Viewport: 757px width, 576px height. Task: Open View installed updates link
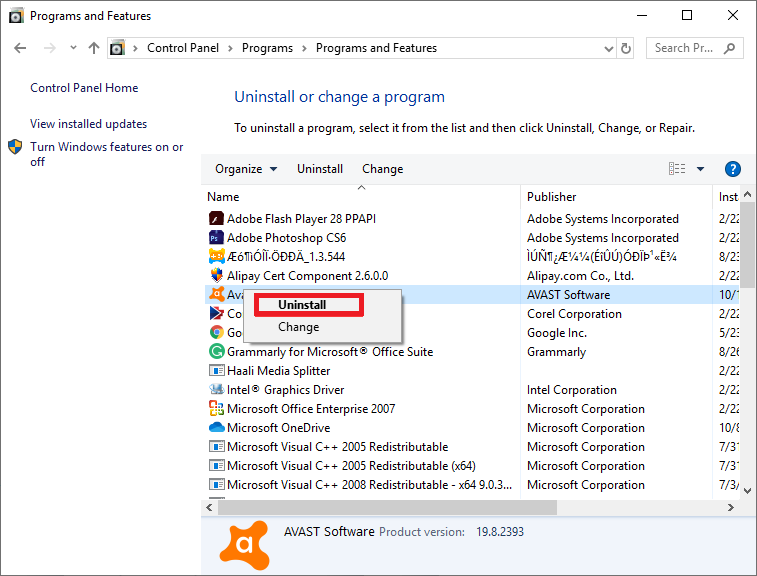coord(88,124)
